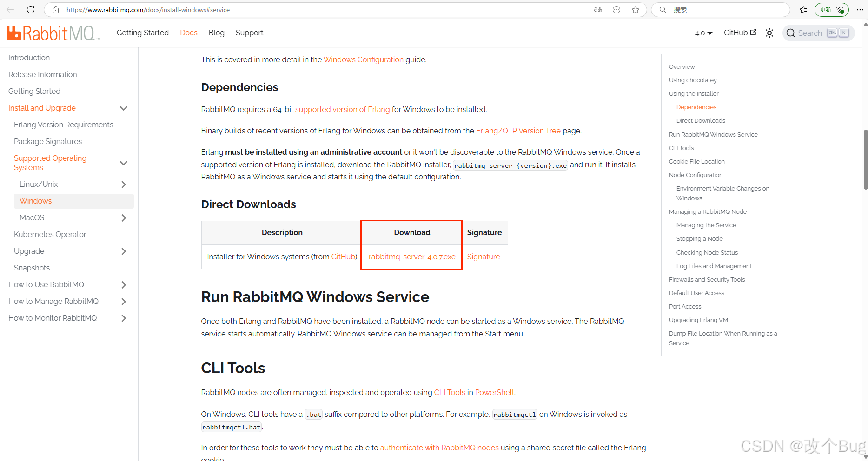Click the docs Search input field
The height and width of the screenshot is (461, 868).
click(x=818, y=33)
